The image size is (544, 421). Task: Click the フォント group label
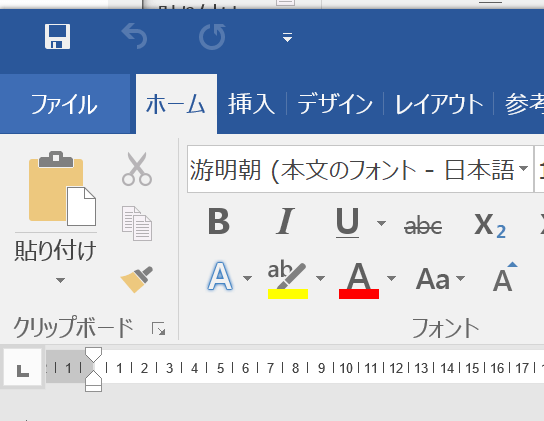click(445, 327)
